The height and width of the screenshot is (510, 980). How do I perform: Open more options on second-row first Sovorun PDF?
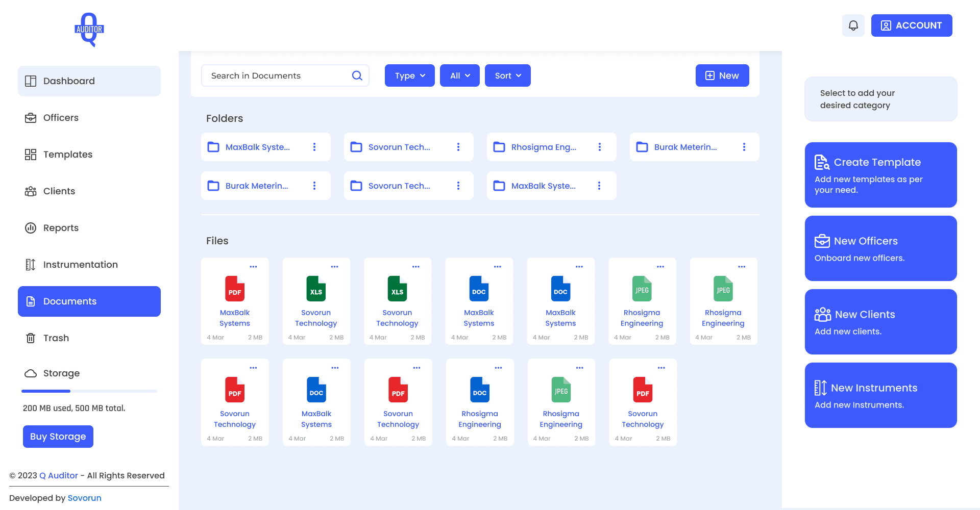coord(253,368)
